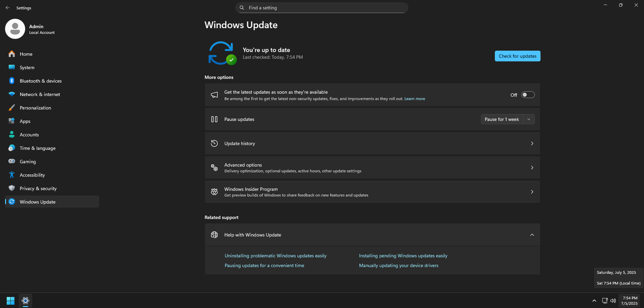This screenshot has height=308, width=644.
Task: Open Manually updating your device drivers link
Action: (x=398, y=265)
